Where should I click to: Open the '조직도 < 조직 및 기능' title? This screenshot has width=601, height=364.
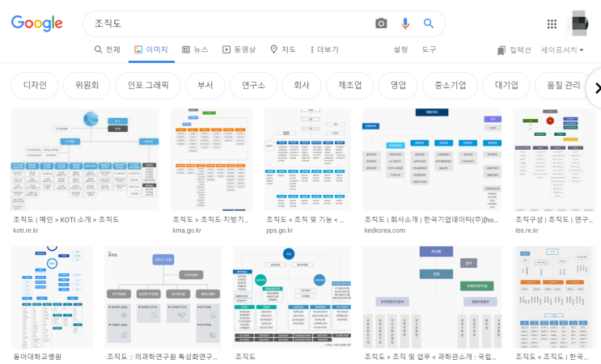tap(305, 219)
